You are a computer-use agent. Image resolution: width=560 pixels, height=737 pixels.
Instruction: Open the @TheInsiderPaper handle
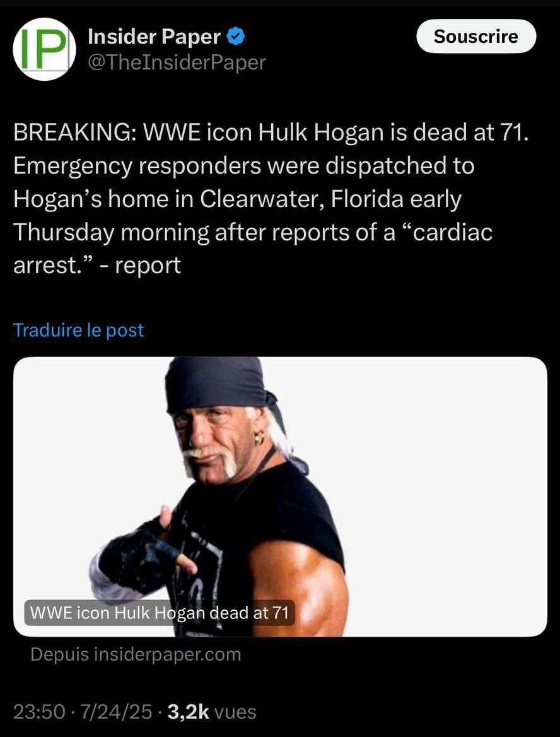pos(177,62)
